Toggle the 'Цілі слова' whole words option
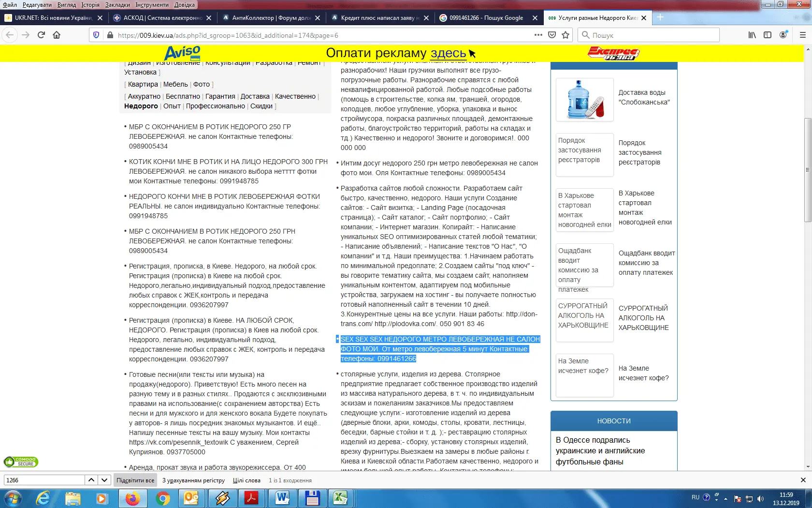The width and height of the screenshot is (812, 508). 246,480
